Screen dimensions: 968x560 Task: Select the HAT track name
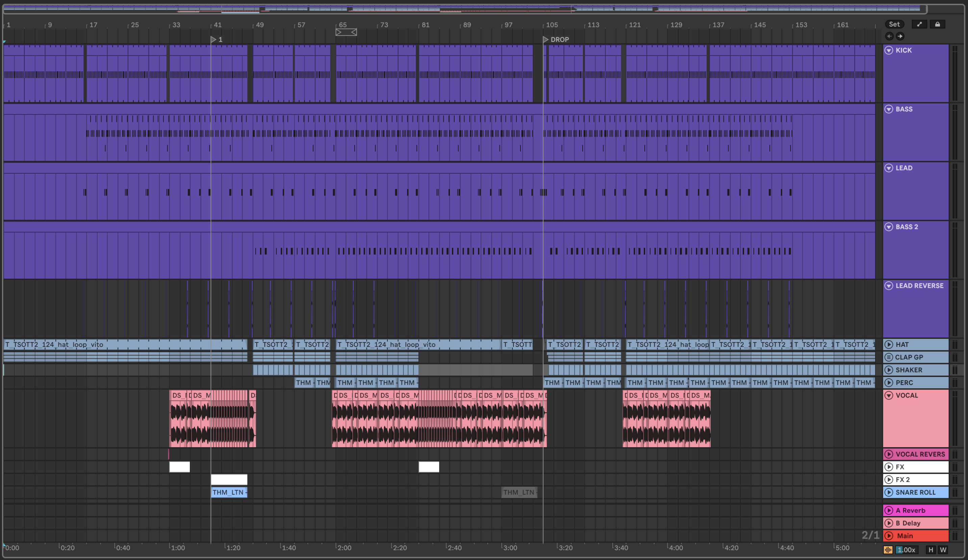point(902,345)
